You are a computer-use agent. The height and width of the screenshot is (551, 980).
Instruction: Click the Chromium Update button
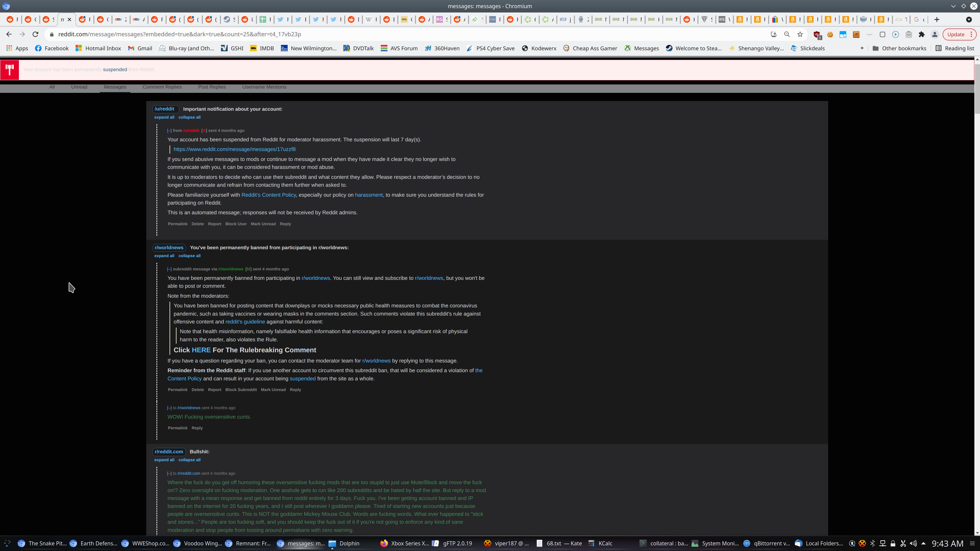pos(956,34)
